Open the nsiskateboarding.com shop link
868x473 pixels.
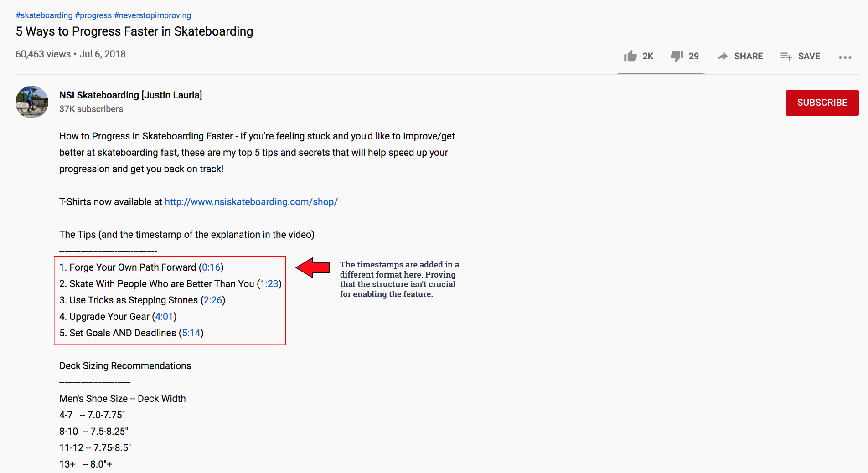coord(251,201)
